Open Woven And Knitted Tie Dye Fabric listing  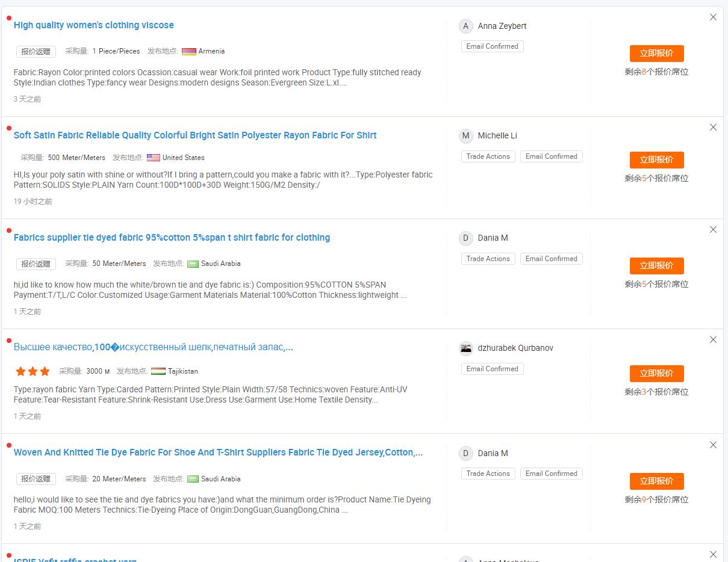(x=218, y=452)
